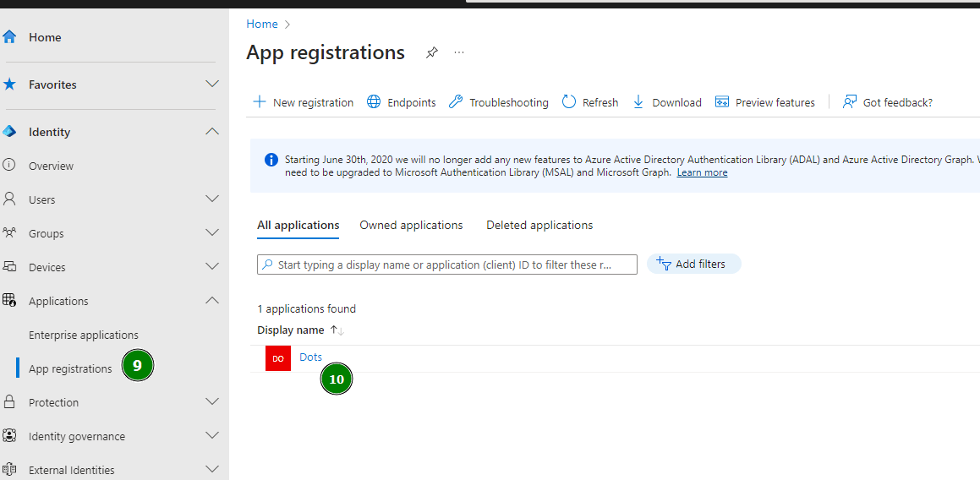This screenshot has height=480, width=980.
Task: Click the Home house icon in sidebar
Action: tap(9, 37)
